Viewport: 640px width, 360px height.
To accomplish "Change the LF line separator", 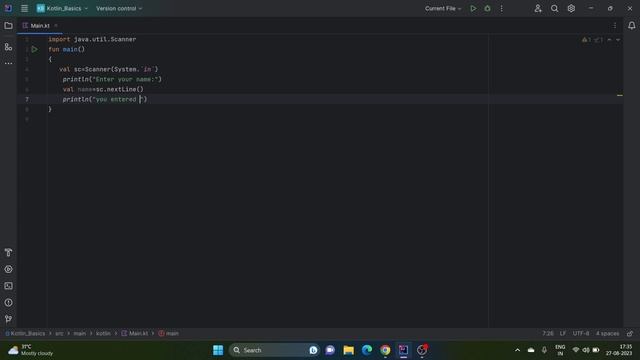I will coord(563,333).
